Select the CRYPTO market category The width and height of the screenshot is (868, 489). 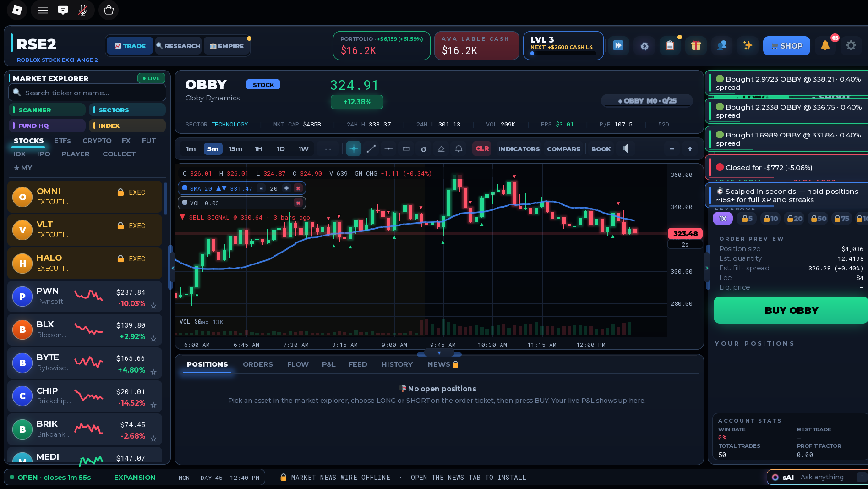point(97,141)
